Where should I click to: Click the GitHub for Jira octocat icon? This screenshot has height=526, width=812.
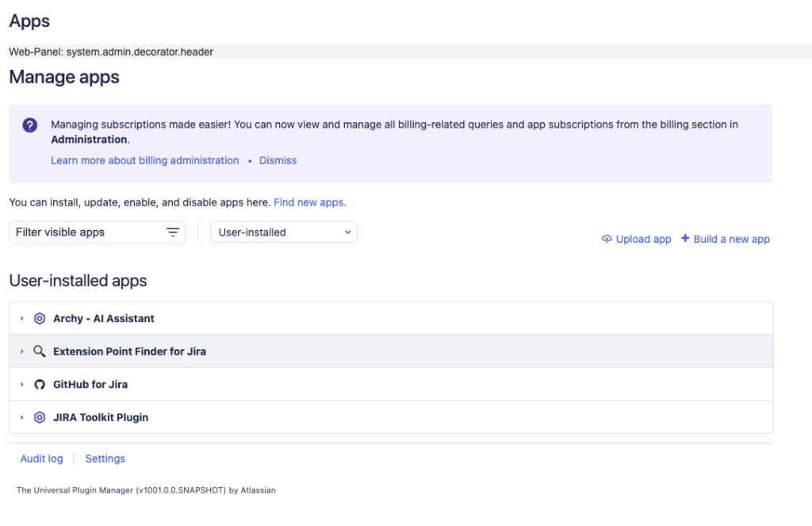(x=40, y=385)
